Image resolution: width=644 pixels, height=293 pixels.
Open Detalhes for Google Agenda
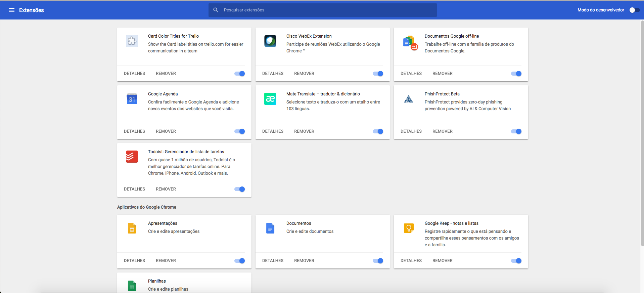click(134, 131)
